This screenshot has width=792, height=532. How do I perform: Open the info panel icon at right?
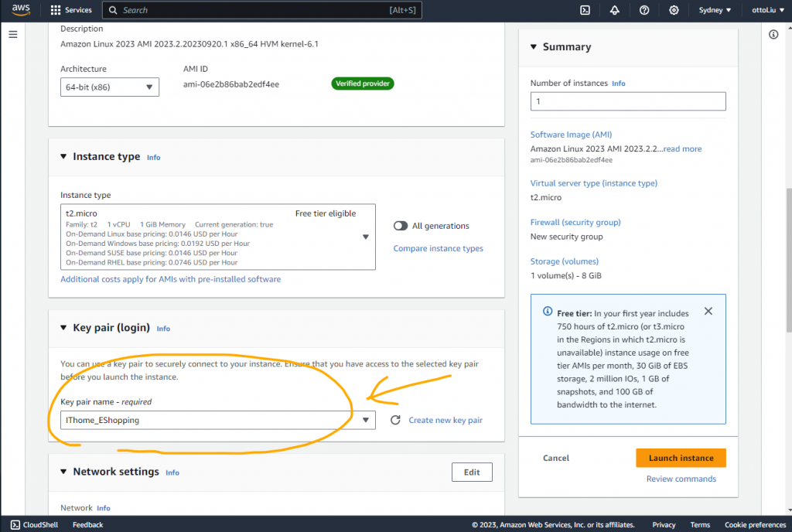pos(773,34)
